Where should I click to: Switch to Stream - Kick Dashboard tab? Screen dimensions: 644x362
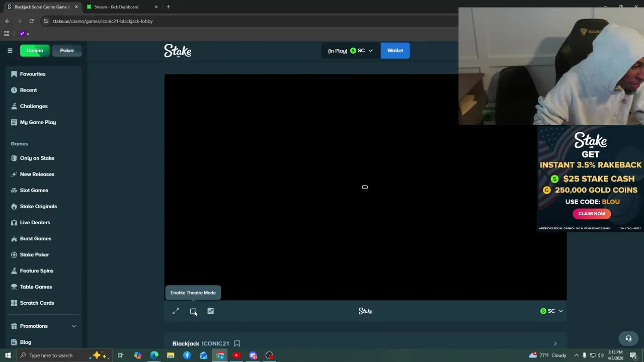coord(116,7)
